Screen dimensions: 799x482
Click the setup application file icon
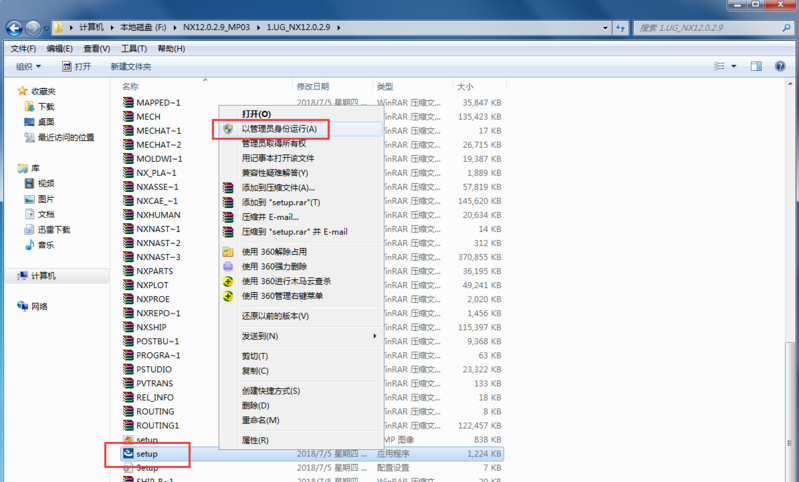pos(128,454)
